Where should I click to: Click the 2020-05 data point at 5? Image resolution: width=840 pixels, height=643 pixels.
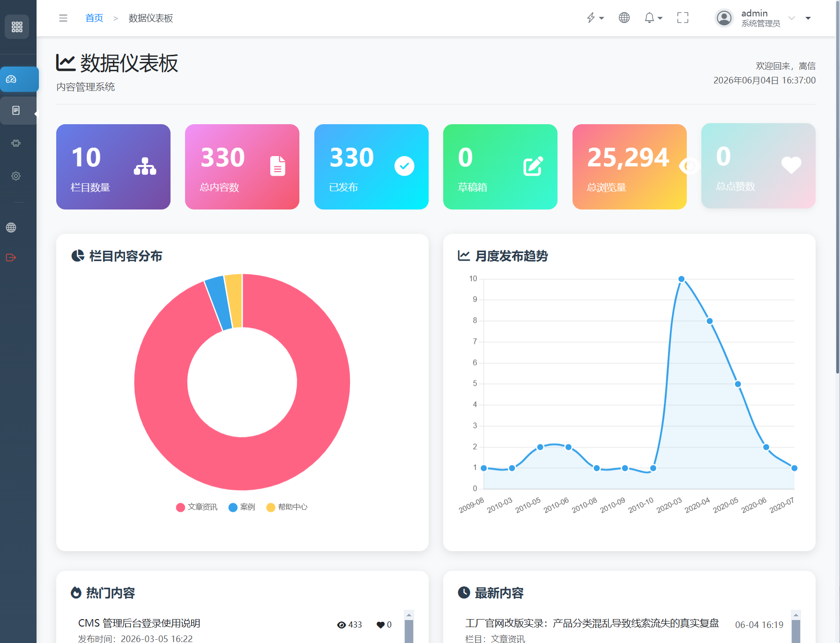pyautogui.click(x=738, y=384)
